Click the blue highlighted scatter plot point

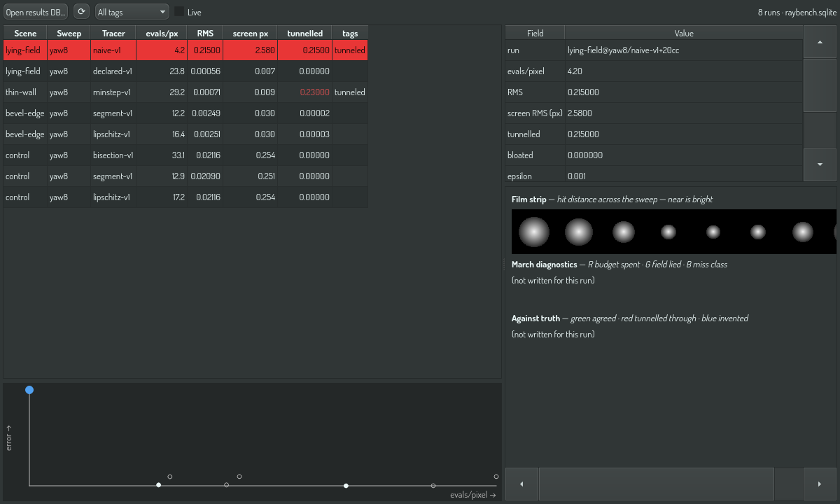pos(29,390)
